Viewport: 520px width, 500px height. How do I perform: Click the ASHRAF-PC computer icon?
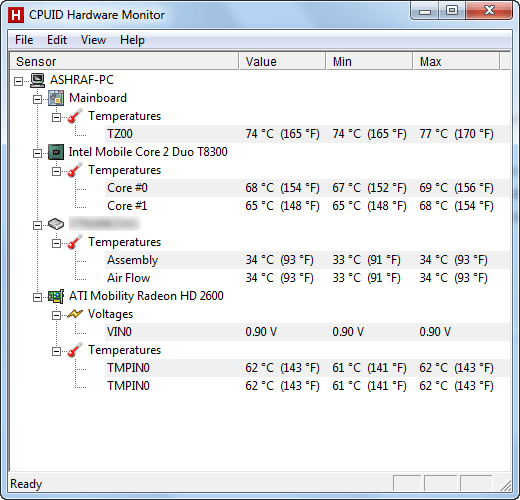[x=37, y=80]
